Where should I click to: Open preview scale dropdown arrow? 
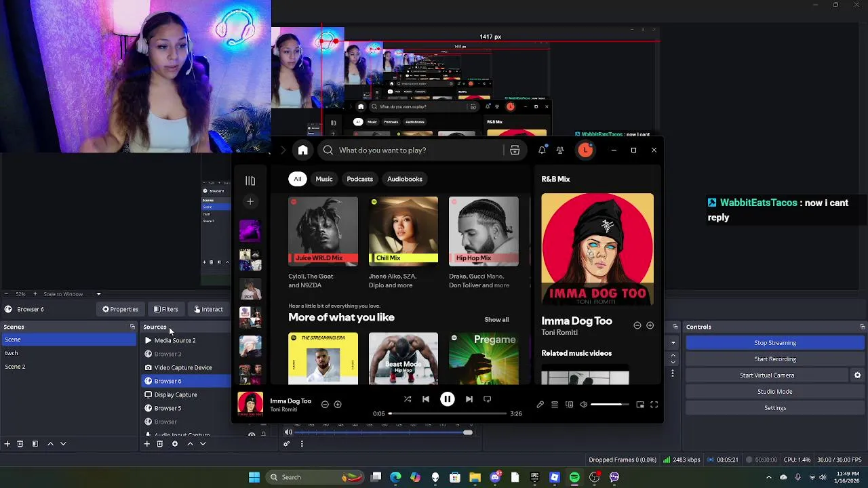point(98,294)
